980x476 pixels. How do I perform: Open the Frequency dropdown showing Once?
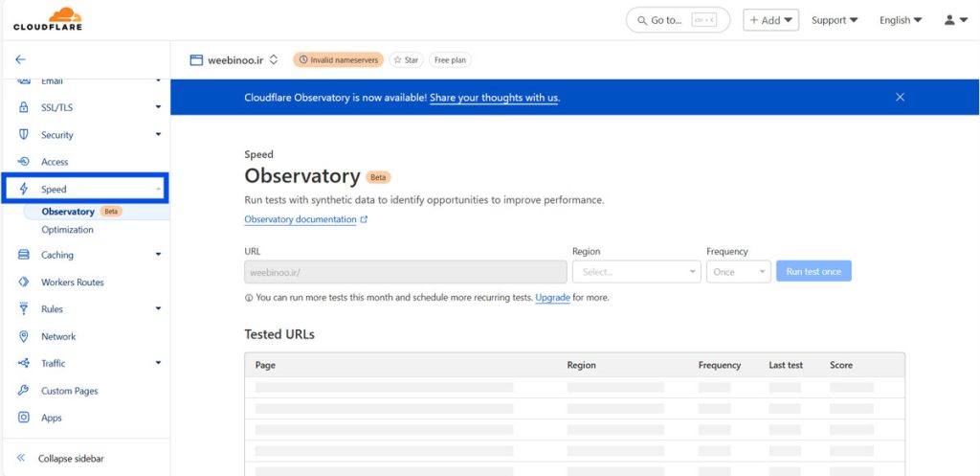coord(738,272)
